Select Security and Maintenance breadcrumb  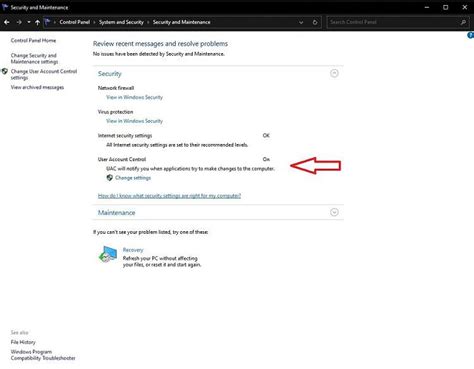[181, 22]
